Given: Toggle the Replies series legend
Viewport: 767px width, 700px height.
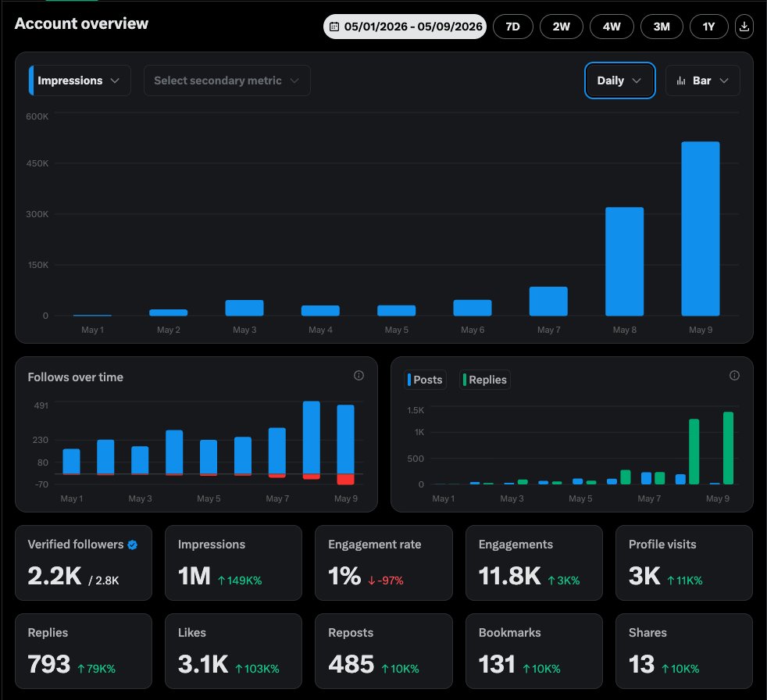Looking at the screenshot, I should [x=485, y=380].
